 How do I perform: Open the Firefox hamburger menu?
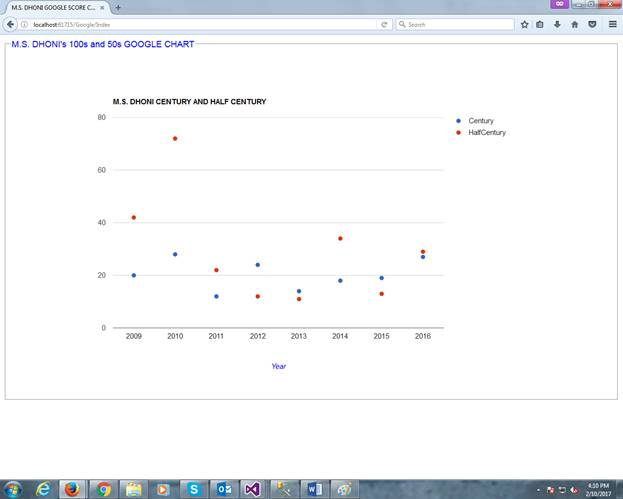tap(613, 24)
